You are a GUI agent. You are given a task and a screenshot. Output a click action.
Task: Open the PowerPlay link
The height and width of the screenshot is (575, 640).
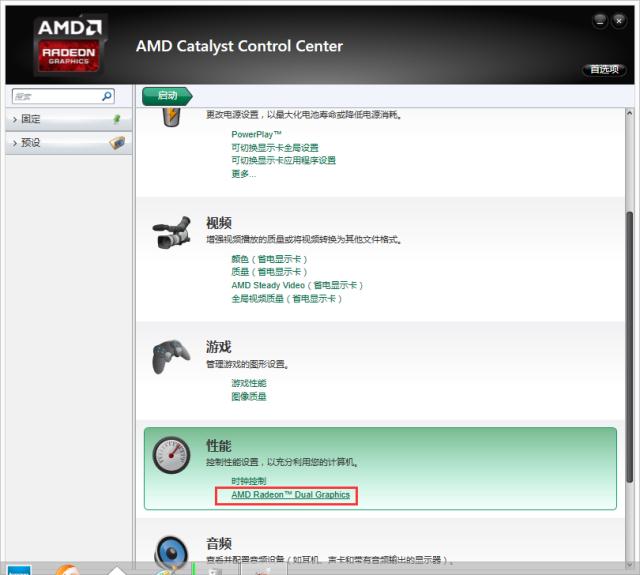[x=256, y=134]
